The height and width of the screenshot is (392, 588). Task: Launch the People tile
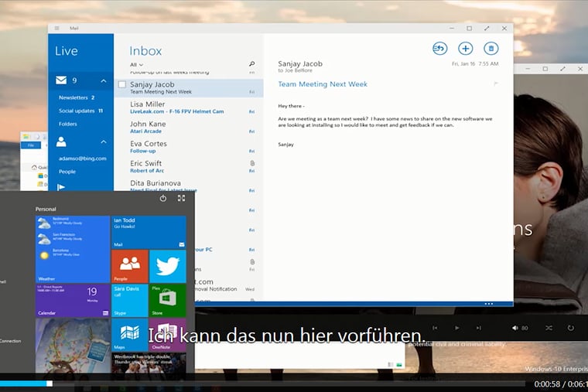click(x=129, y=266)
